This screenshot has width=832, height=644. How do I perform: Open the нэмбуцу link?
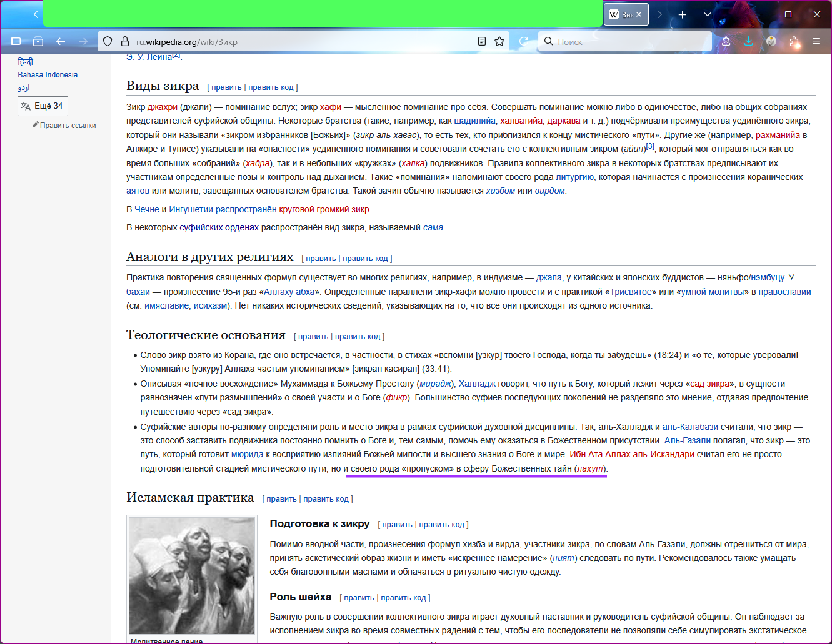(x=768, y=277)
